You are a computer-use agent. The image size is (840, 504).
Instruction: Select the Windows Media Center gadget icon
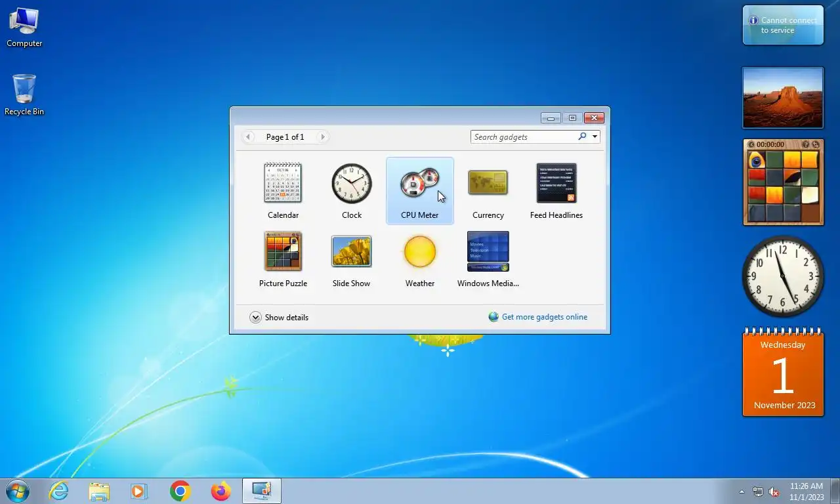[x=488, y=251]
